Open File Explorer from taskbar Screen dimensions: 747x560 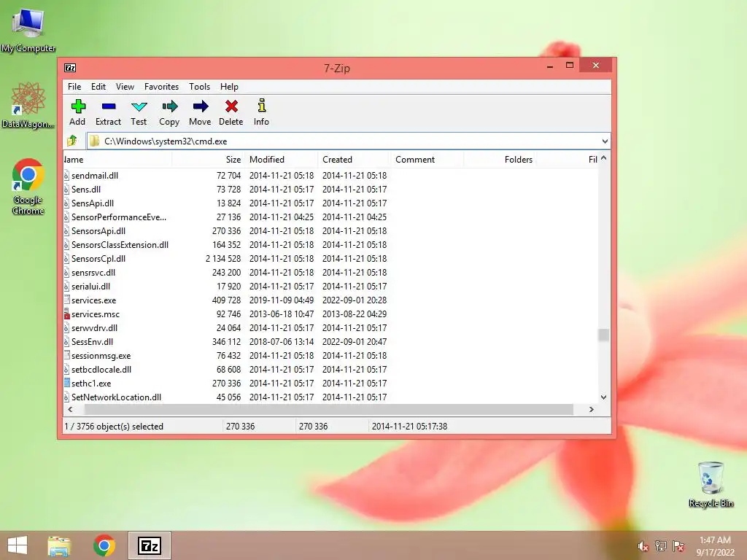[59, 545]
